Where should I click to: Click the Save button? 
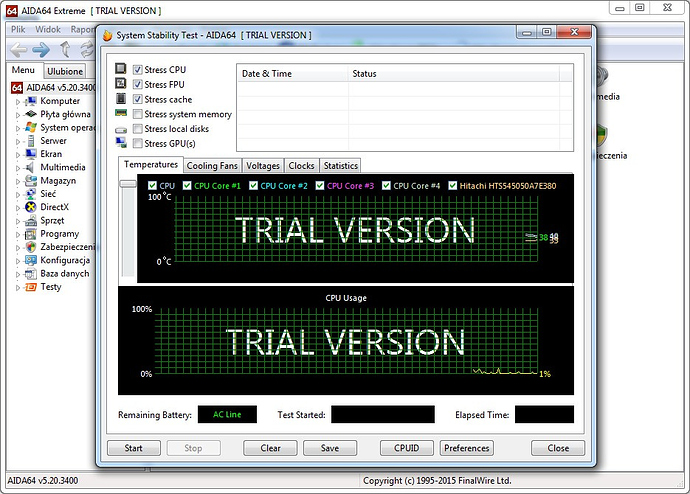[330, 448]
